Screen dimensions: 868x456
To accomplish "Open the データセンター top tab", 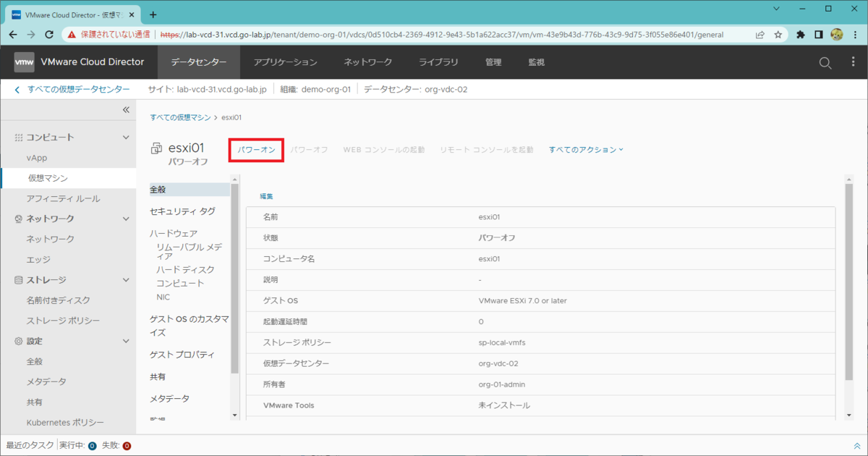I will (199, 62).
